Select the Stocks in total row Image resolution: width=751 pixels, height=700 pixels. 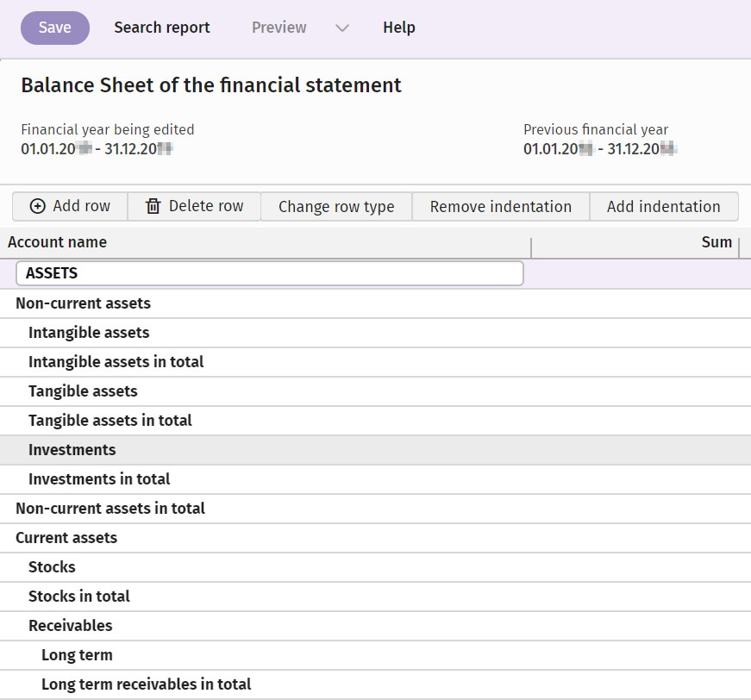point(376,597)
